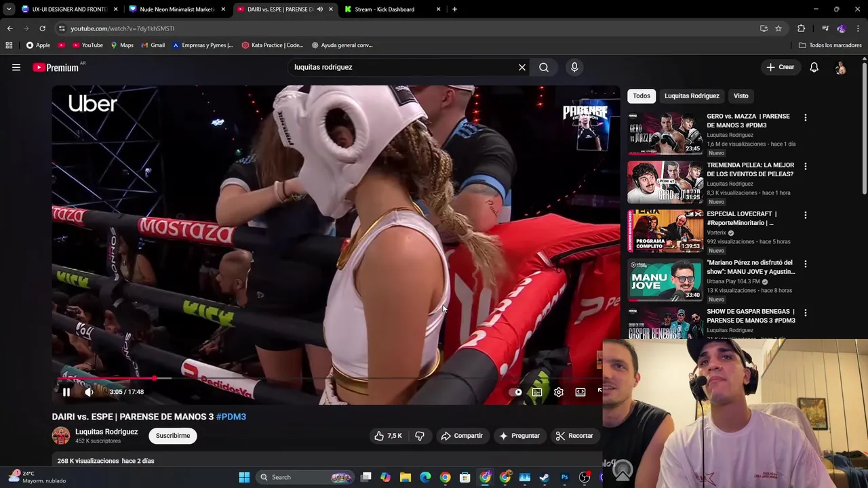The width and height of the screenshot is (868, 488).
Task: Open the account avatar menu
Action: click(840, 67)
